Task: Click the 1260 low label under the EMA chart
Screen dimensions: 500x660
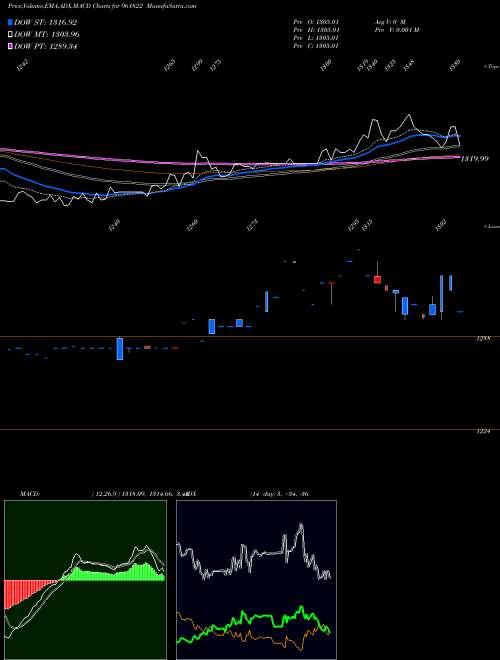Action: tap(193, 225)
